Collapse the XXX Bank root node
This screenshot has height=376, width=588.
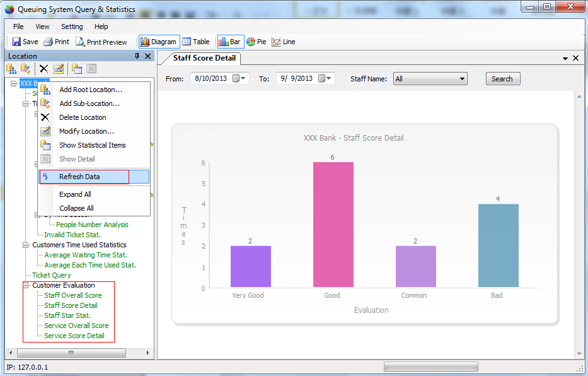click(x=14, y=83)
